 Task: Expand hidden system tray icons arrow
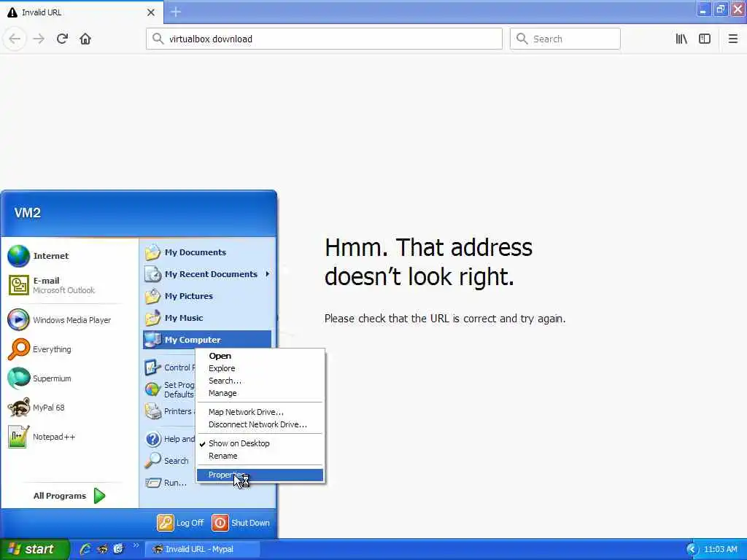(x=692, y=550)
